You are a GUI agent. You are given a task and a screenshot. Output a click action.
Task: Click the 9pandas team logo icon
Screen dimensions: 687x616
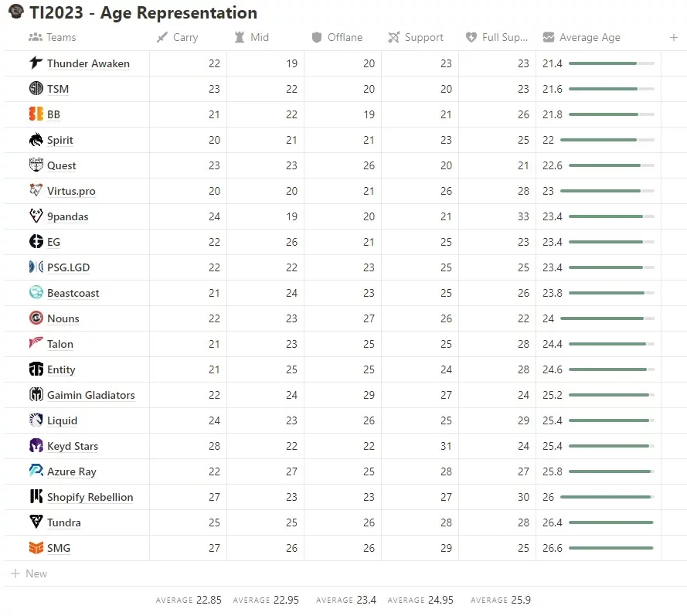[x=36, y=216]
